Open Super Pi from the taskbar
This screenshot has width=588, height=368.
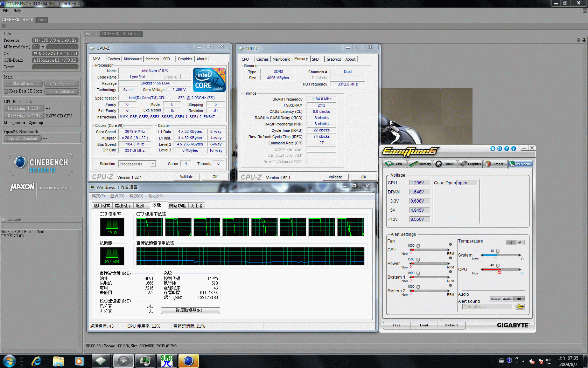[x=167, y=361]
